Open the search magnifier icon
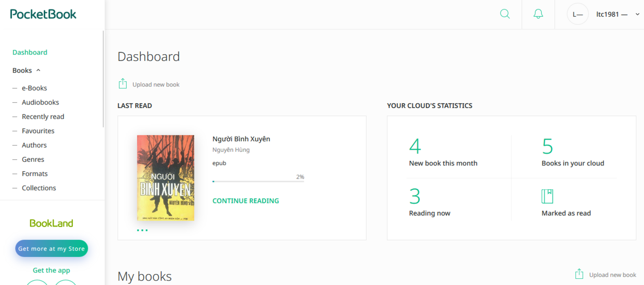The height and width of the screenshot is (285, 644). pos(505,14)
